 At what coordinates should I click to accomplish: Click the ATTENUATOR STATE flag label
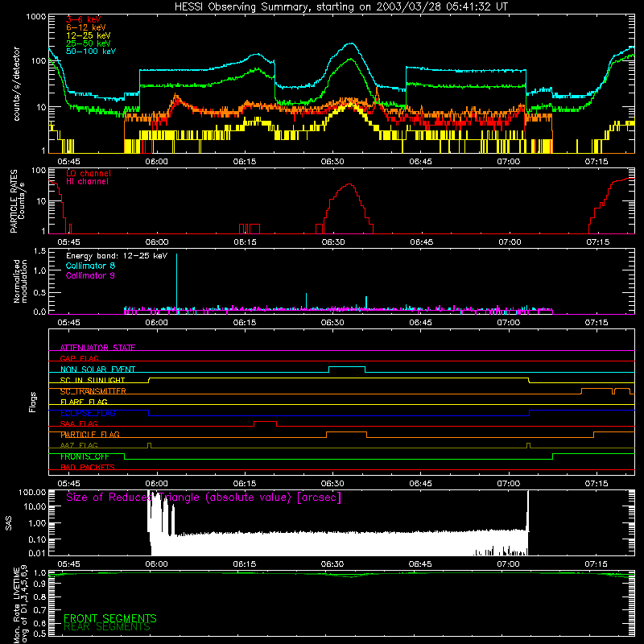click(x=97, y=348)
